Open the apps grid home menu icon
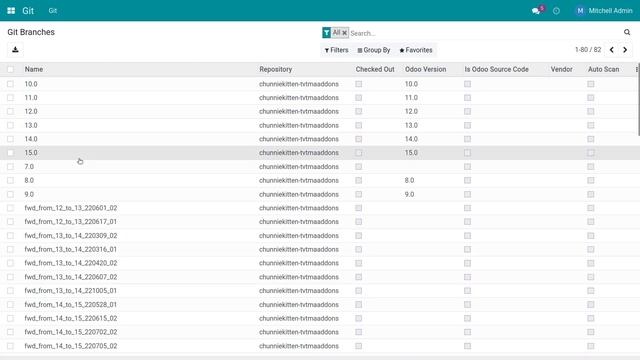This screenshot has height=360, width=640. pos(11,11)
